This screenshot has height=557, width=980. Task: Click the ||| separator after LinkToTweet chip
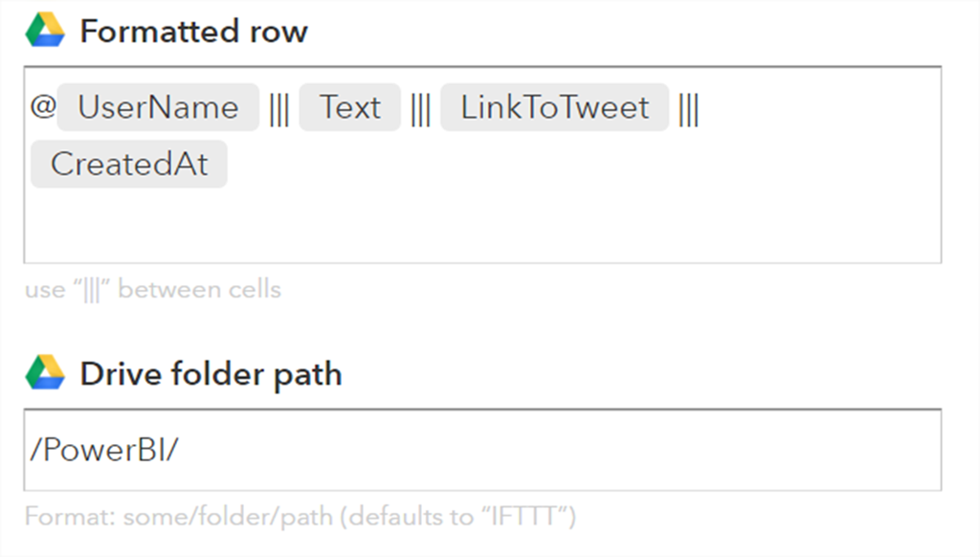[688, 107]
